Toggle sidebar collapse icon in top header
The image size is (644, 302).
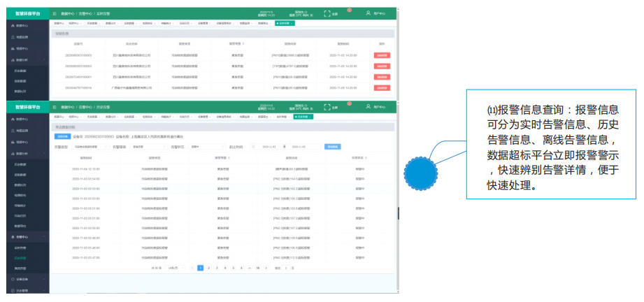(55, 13)
